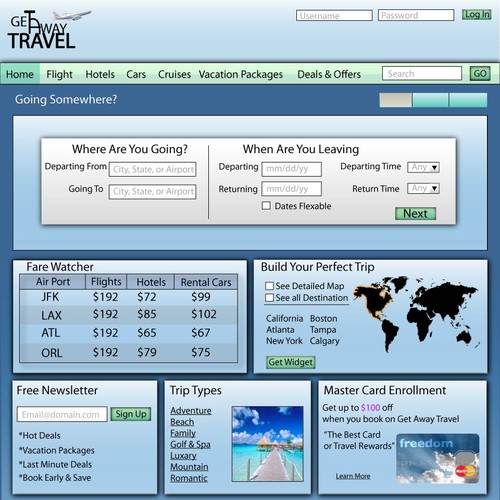The width and height of the screenshot is (500, 500).
Task: Follow the Learn More link
Action: pyautogui.click(x=353, y=476)
